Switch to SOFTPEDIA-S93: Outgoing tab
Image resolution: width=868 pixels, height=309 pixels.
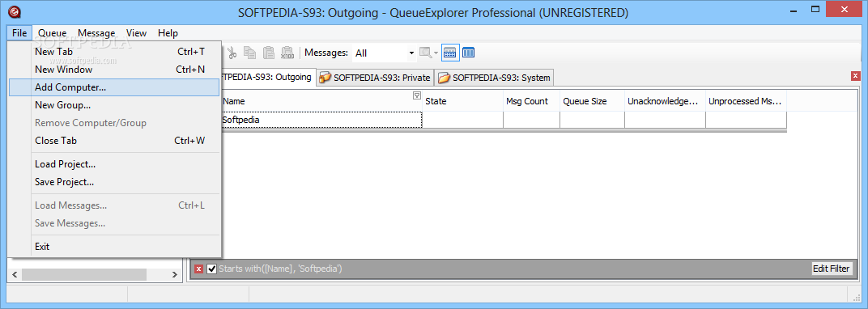click(x=268, y=77)
